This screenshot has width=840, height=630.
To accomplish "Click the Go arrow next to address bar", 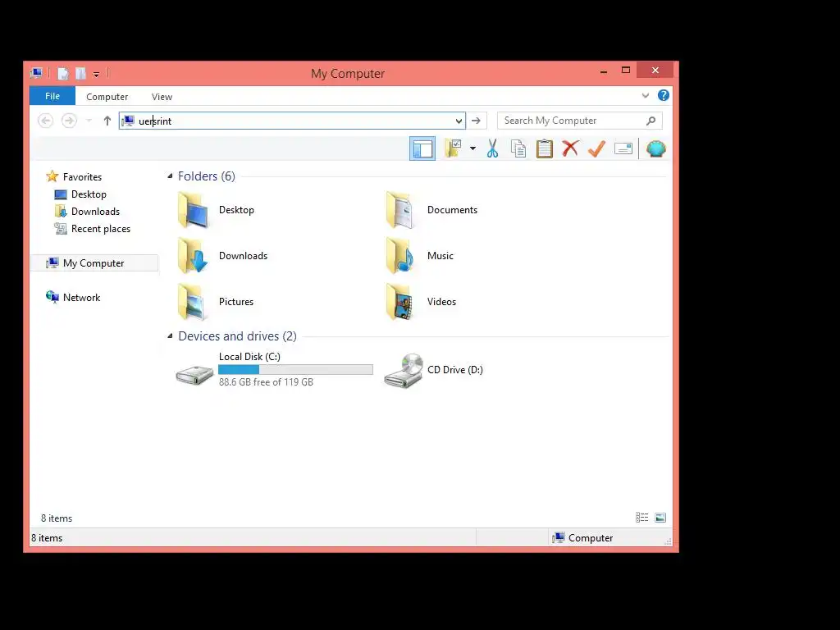I will click(x=476, y=121).
